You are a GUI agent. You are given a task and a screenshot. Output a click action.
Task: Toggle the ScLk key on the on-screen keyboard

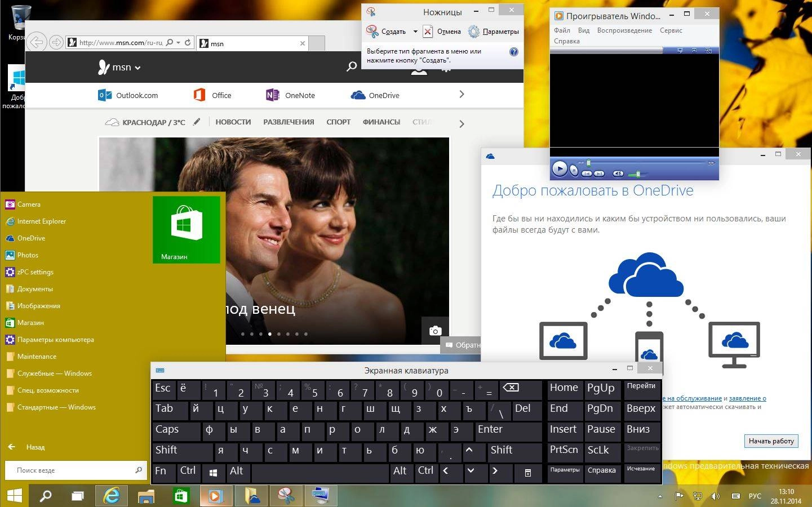click(x=602, y=452)
